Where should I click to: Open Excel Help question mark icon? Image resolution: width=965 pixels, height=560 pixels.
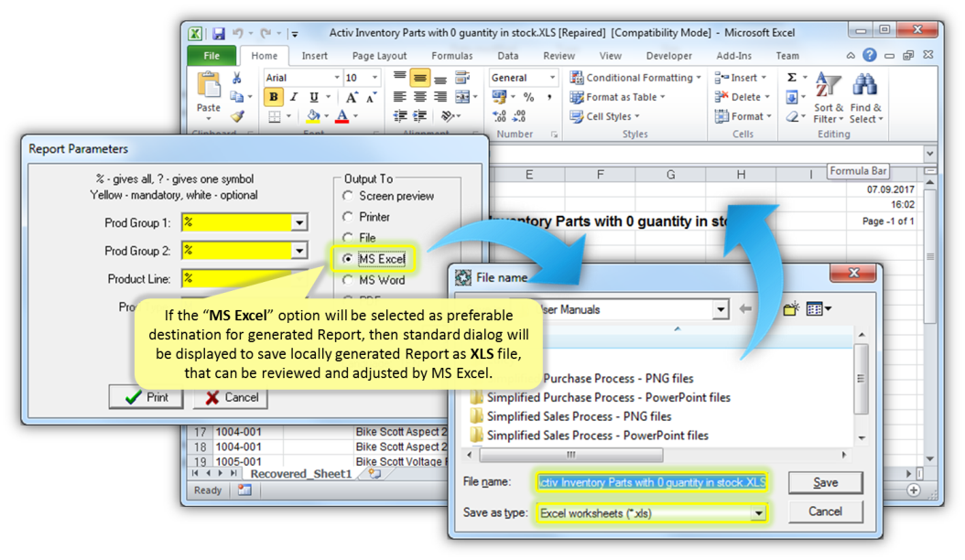point(869,56)
